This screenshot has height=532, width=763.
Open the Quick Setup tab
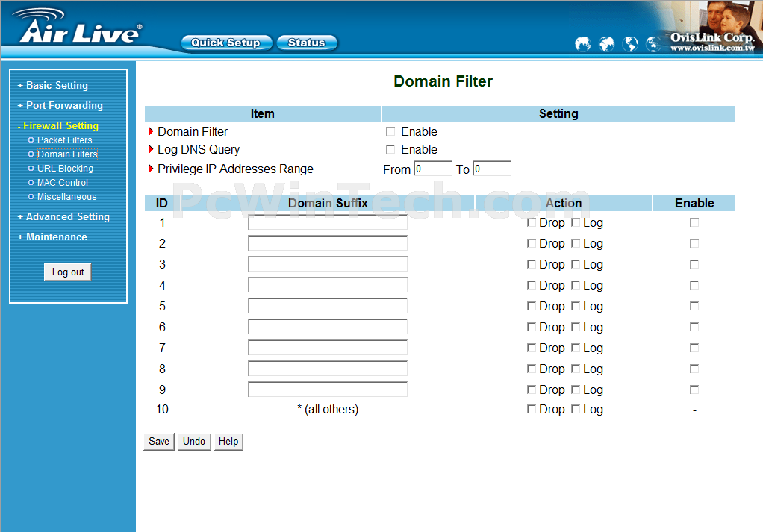226,43
